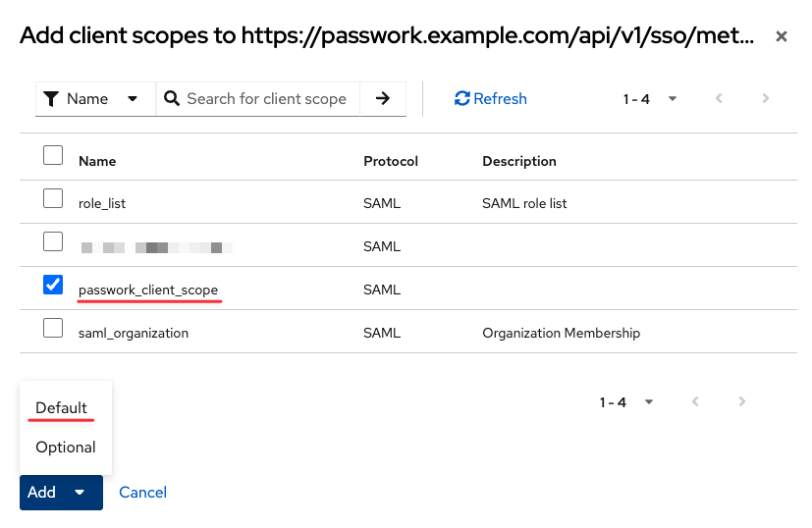Go to previous page at top
The height and width of the screenshot is (528, 812).
click(x=719, y=99)
